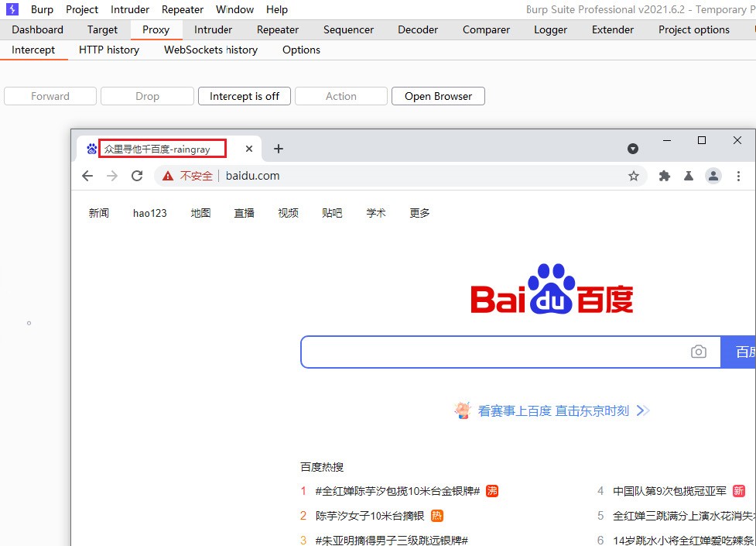
Task: Click the Burp Suite lightning logo icon
Action: click(12, 9)
